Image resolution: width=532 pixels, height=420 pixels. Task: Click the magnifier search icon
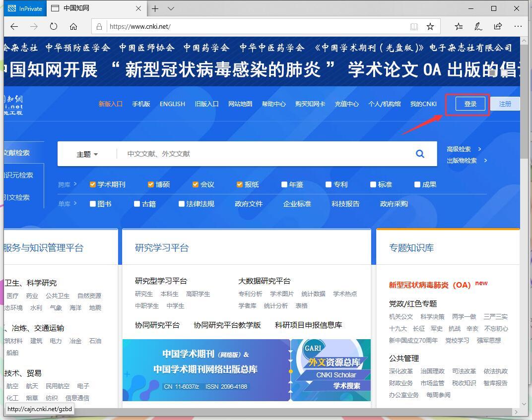pos(420,154)
